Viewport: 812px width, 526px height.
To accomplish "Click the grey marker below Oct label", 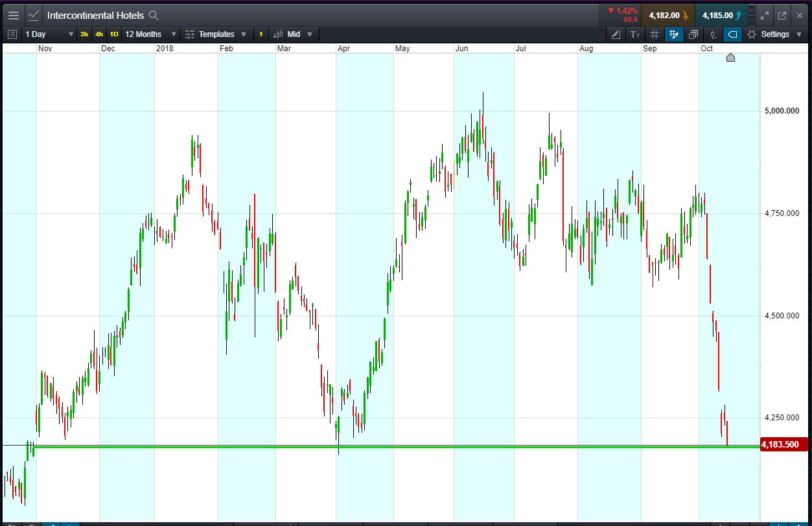I will [x=730, y=58].
